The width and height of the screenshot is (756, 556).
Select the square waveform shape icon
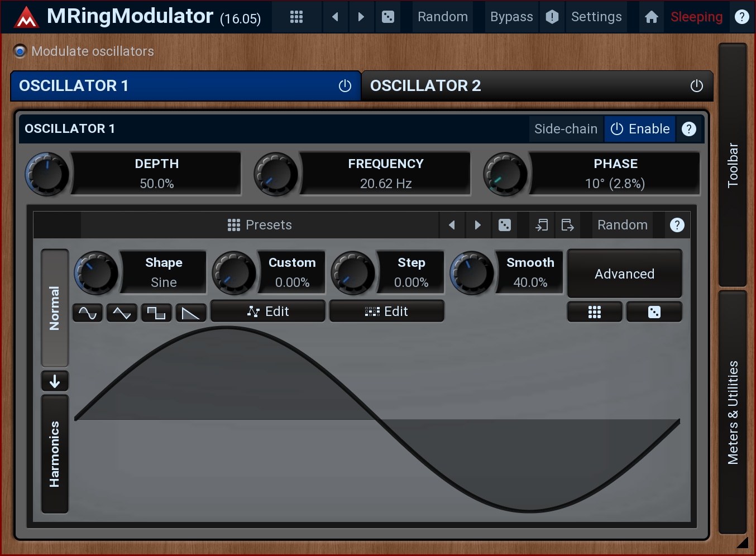coord(156,313)
